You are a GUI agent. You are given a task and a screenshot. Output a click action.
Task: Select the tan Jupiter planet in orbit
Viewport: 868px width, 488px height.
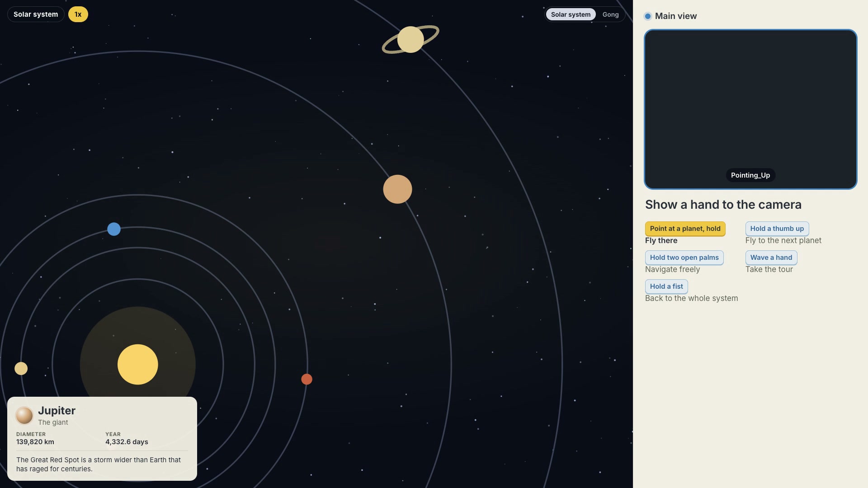coord(397,189)
